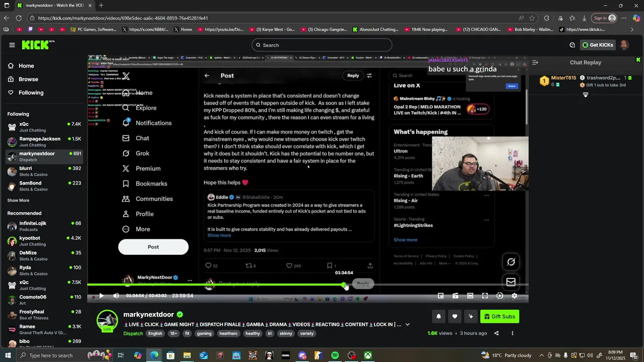Open the browser downloads icon
Viewport: 644px width, 362px height.
[x=584, y=18]
